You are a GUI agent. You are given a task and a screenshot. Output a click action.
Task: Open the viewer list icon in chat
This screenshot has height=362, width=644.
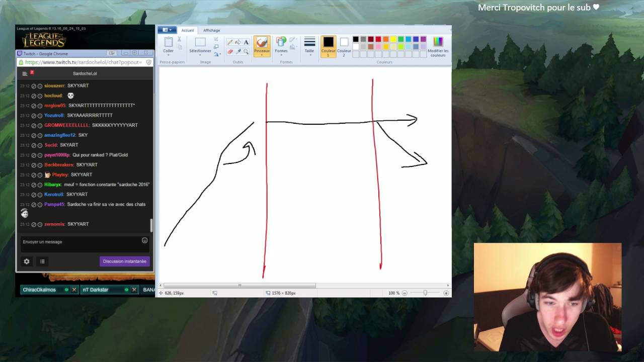point(42,261)
